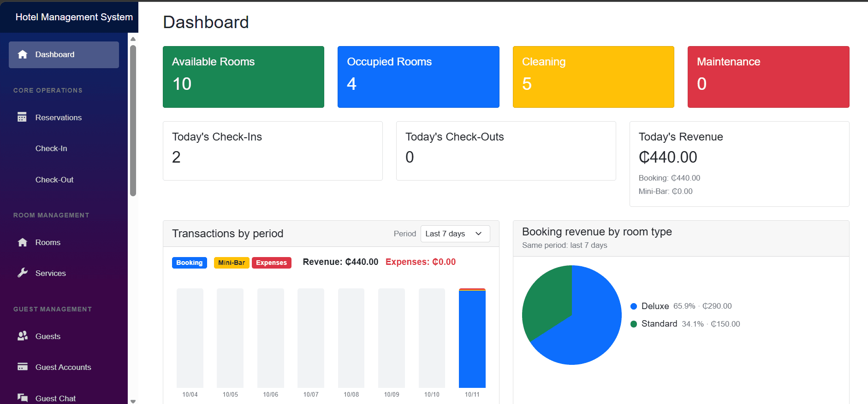Click the Booking revenue by room type heading

click(x=597, y=232)
